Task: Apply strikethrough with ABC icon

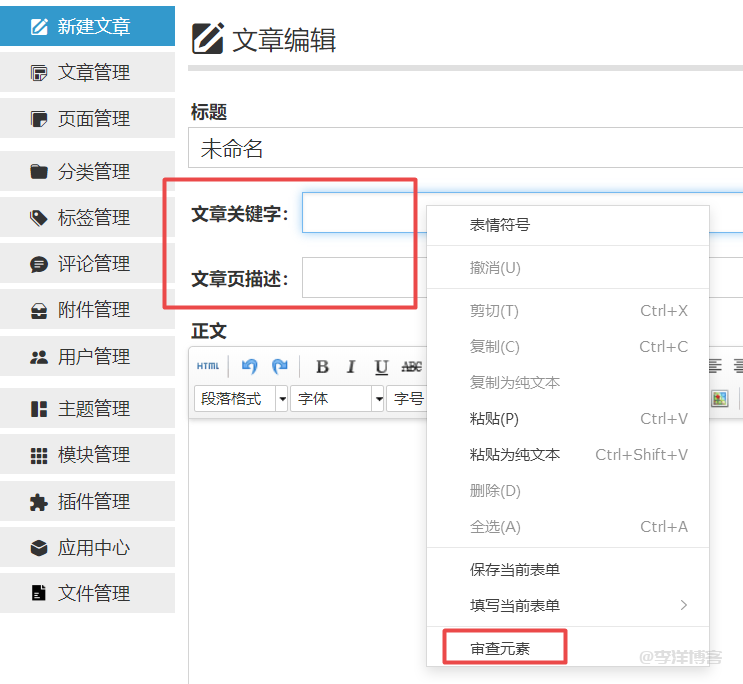Action: pos(411,367)
